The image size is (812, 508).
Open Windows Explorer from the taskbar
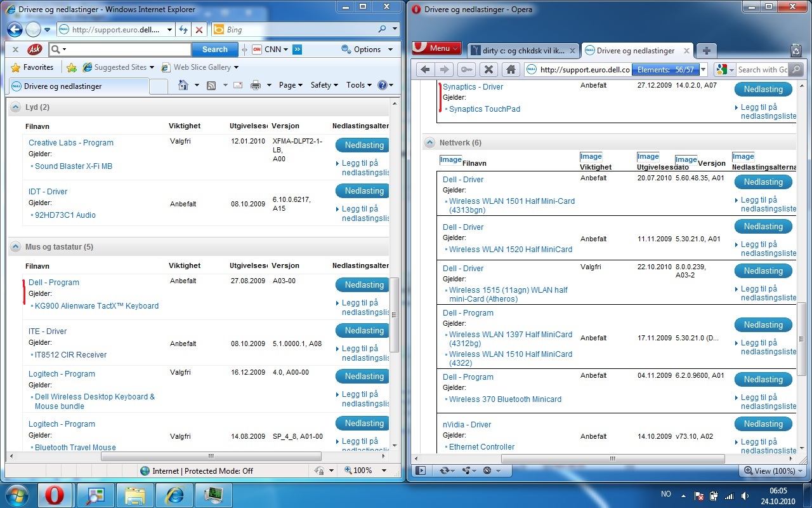point(134,494)
